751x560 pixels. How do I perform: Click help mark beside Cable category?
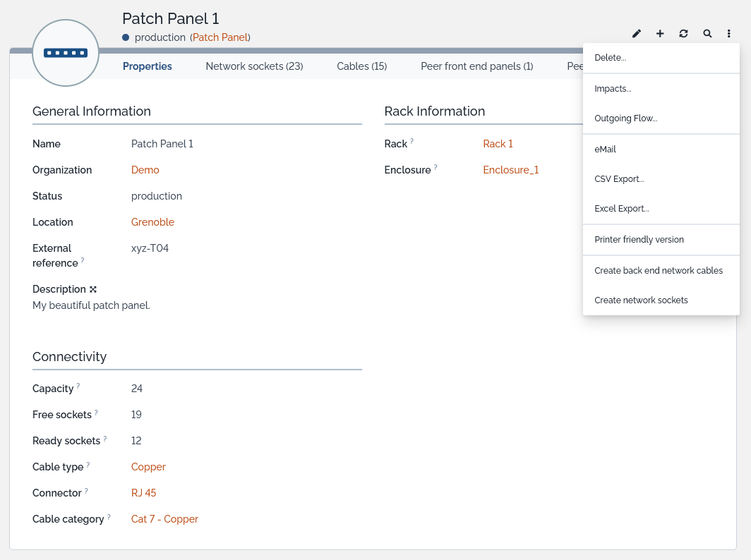(x=109, y=517)
